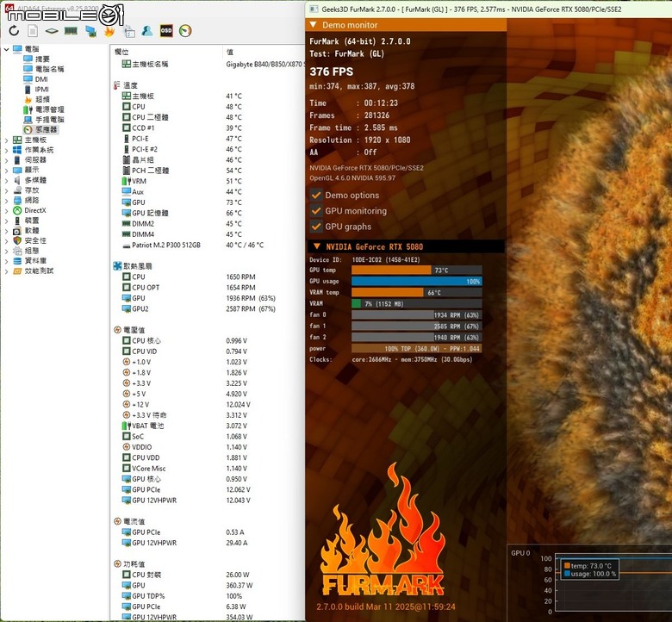Collapse the Demo monitor panel triangle
Image resolution: width=672 pixels, height=622 pixels.
click(x=314, y=25)
